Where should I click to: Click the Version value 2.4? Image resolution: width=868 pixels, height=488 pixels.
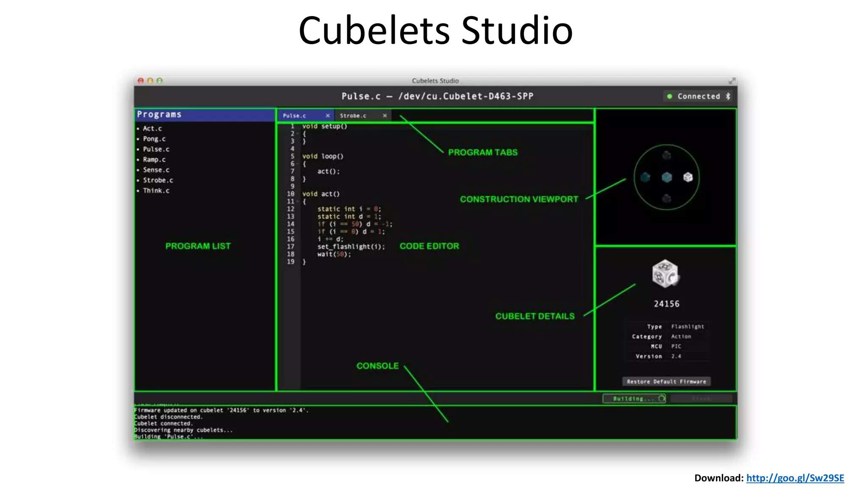coord(676,356)
